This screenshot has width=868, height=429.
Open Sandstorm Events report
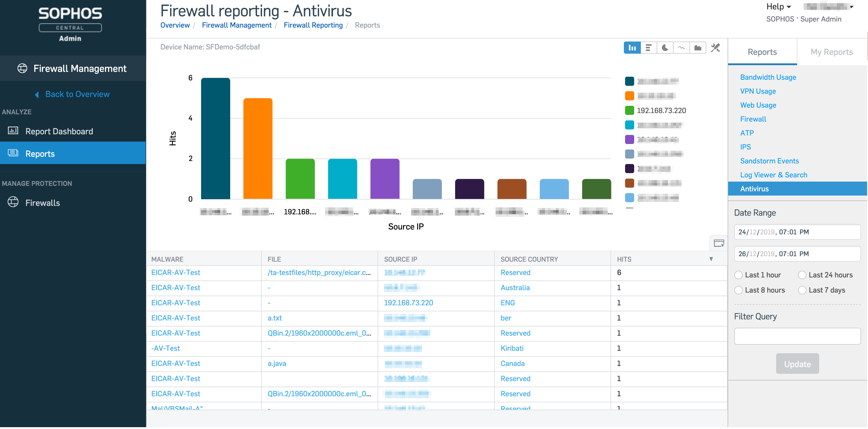(769, 161)
